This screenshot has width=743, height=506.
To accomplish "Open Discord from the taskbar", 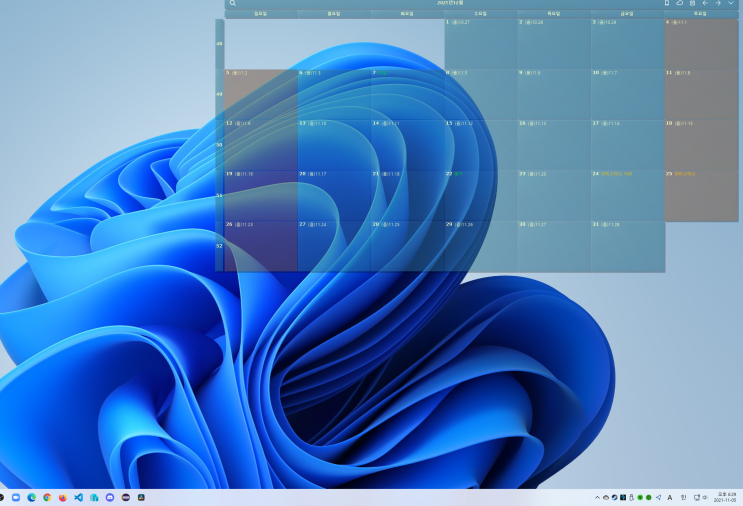I will point(110,497).
